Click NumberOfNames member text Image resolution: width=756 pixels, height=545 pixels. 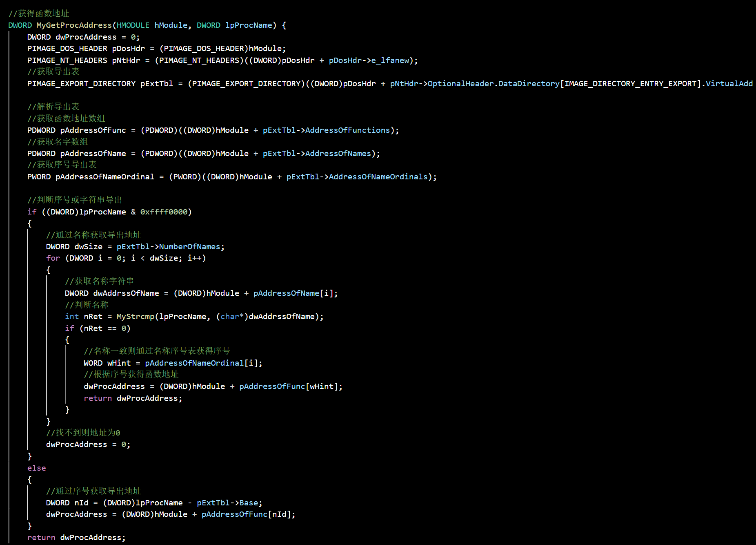click(x=190, y=247)
